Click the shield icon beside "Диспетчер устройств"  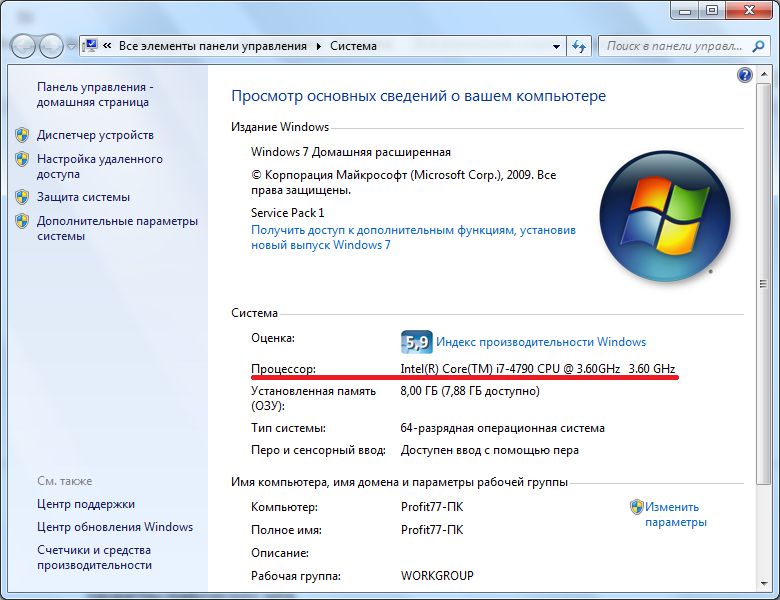(x=22, y=135)
